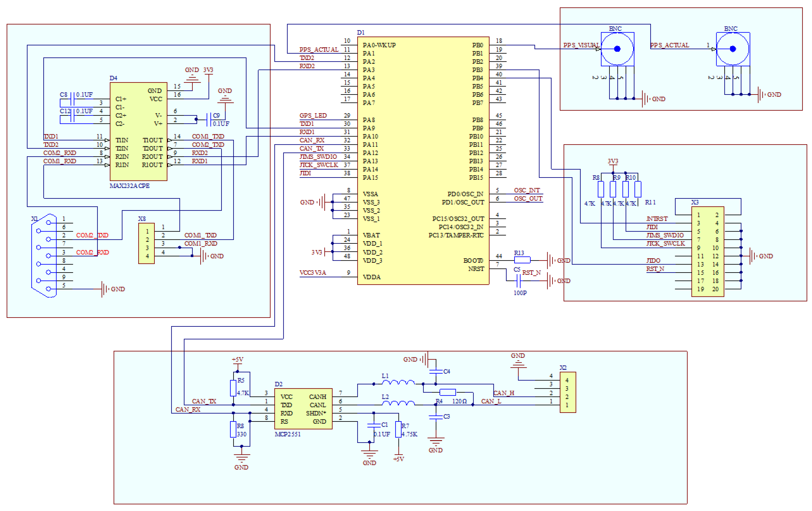
Task: Click the R4 120Ω termination resistor
Action: click(x=447, y=392)
